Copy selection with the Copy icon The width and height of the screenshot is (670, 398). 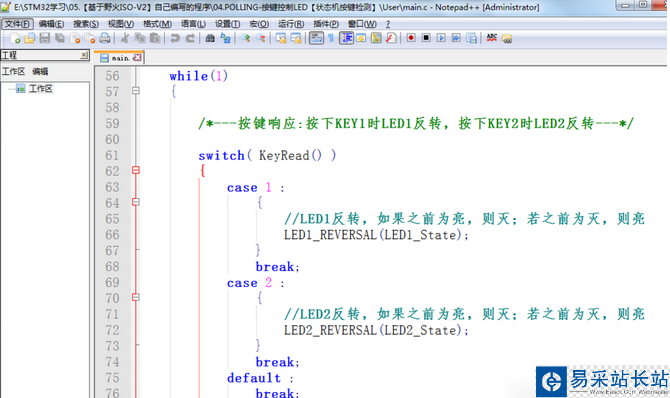coord(140,38)
